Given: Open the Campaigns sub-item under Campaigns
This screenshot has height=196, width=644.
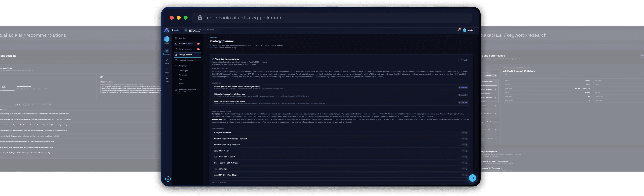Looking at the screenshot, I should 183,71.
